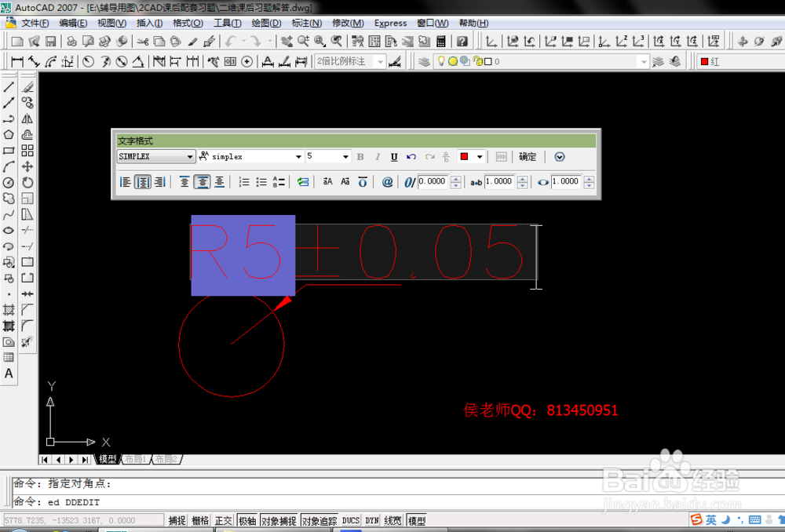
Task: Select the Move modify tool
Action: [x=27, y=166]
